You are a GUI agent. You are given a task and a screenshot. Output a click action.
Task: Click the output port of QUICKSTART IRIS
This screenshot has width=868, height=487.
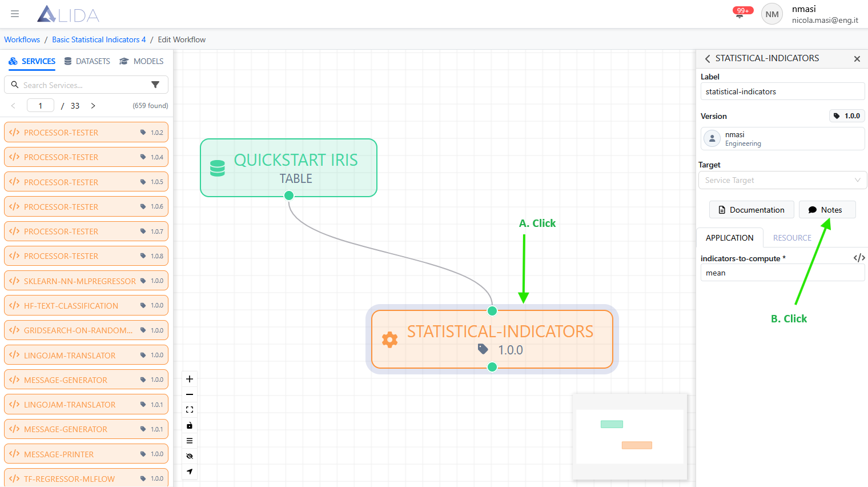tap(289, 195)
